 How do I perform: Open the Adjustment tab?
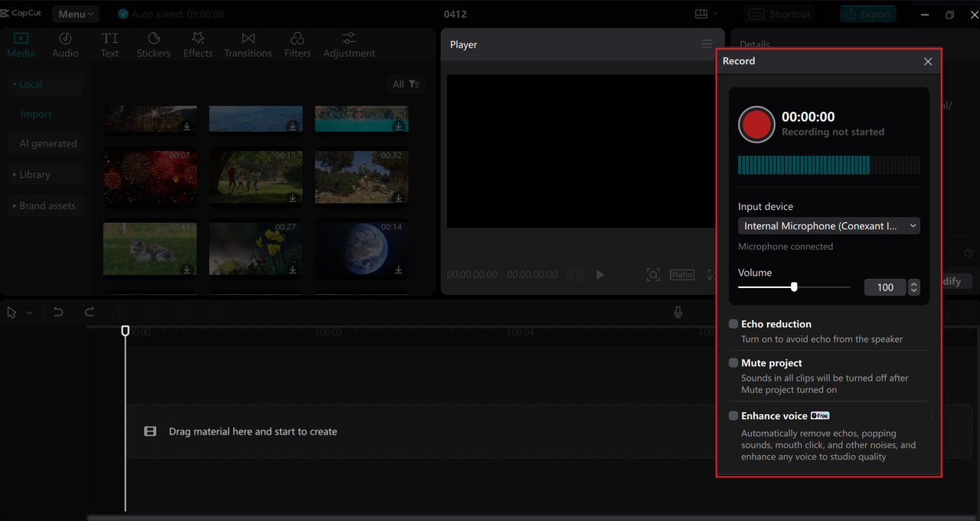[x=349, y=45]
